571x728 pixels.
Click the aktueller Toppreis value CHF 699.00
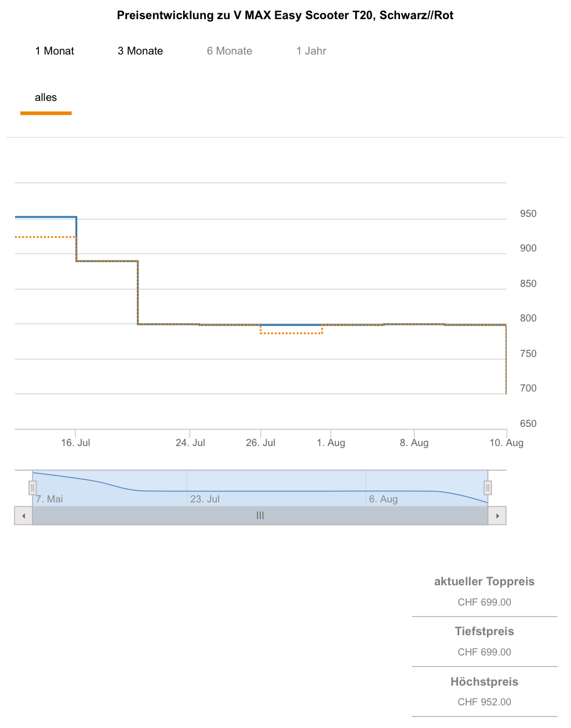pyautogui.click(x=484, y=602)
